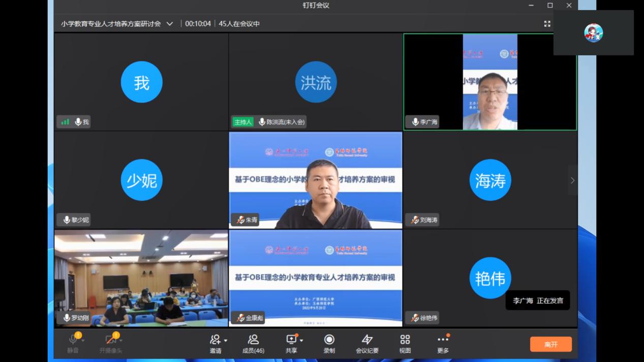This screenshot has height=362, width=644.
Task: Select the 我 blue avatar circle
Action: (141, 82)
